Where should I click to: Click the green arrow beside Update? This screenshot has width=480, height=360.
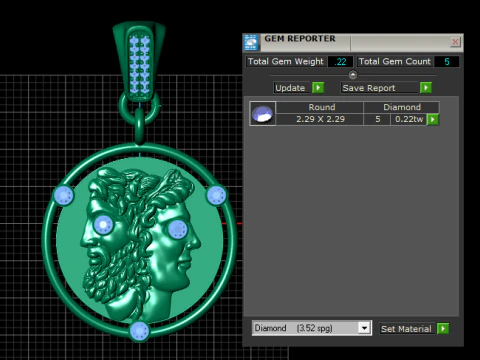318,88
